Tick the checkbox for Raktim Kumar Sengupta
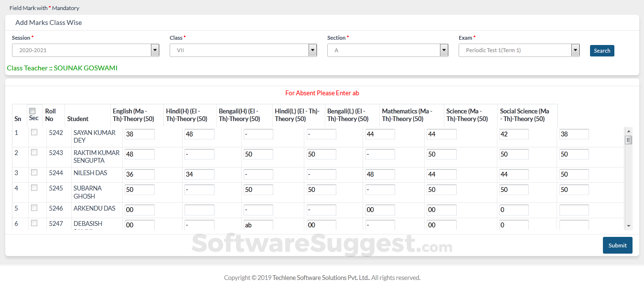The image size is (644, 290). [x=34, y=153]
